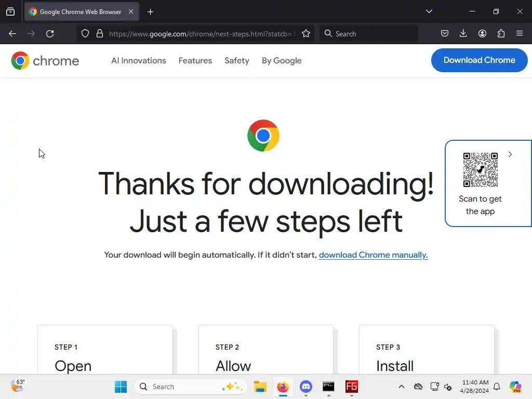Collapse the Scan to get app panel arrow
Viewport: 532px width, 399px height.
point(510,154)
